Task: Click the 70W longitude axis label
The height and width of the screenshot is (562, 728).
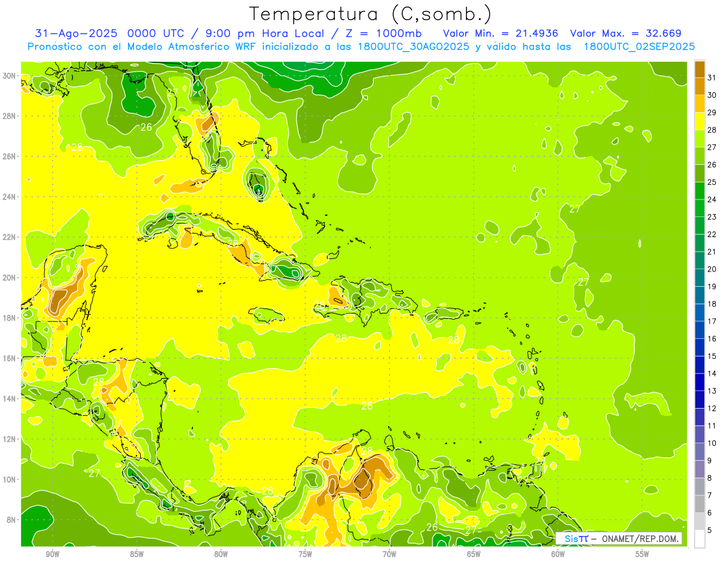Action: [x=389, y=554]
